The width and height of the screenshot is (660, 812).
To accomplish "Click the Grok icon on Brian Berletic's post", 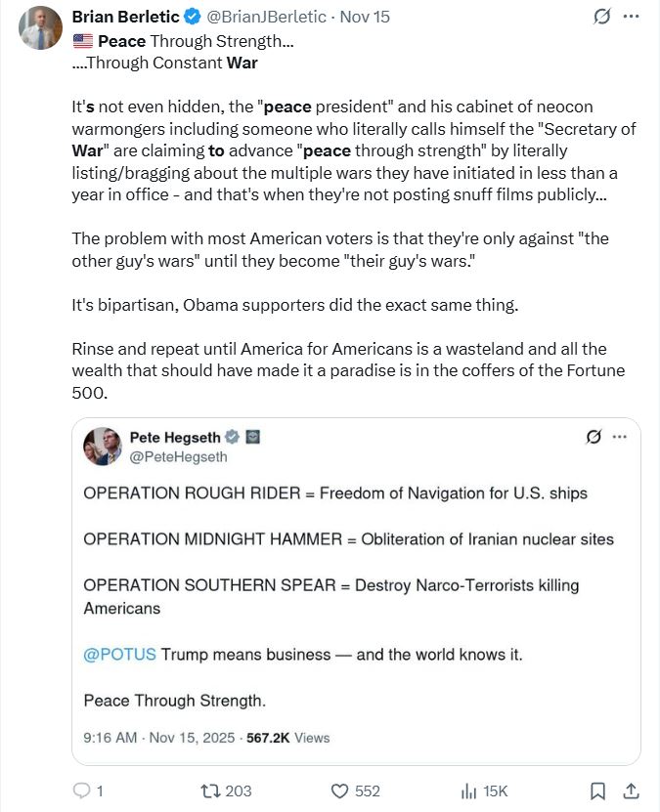I will 603,19.
